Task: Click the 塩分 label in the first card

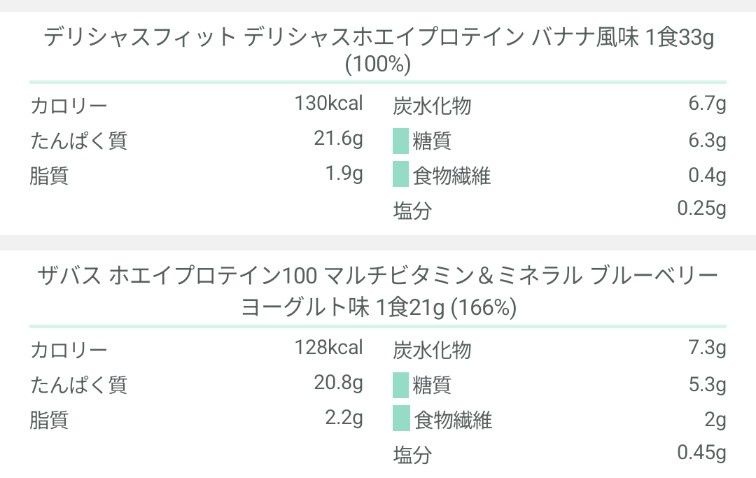Action: click(412, 211)
